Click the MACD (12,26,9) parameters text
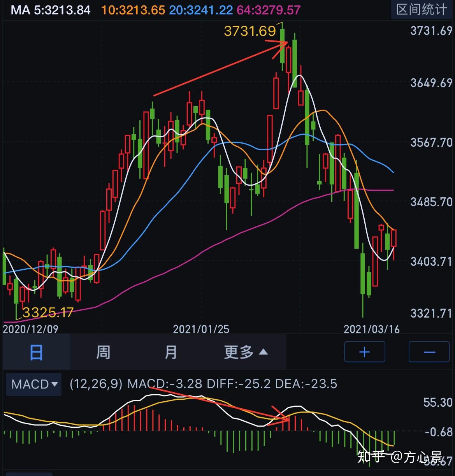The image size is (455, 476). 97,384
